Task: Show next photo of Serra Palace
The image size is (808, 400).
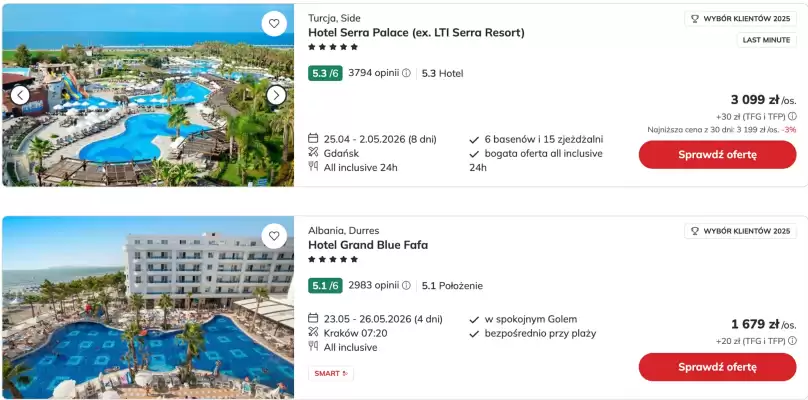Action: [276, 95]
